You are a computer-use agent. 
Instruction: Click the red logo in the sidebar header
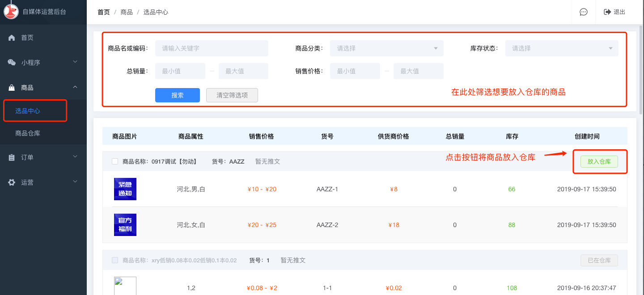pyautogui.click(x=11, y=12)
